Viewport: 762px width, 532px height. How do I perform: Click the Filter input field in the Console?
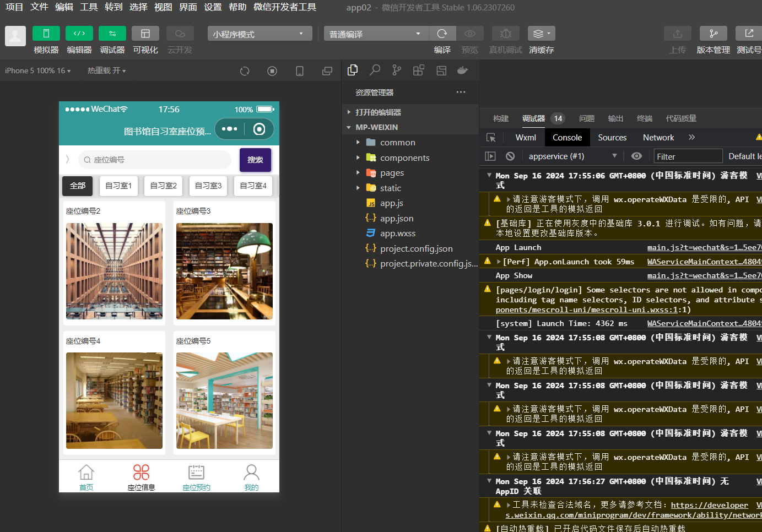tap(688, 156)
